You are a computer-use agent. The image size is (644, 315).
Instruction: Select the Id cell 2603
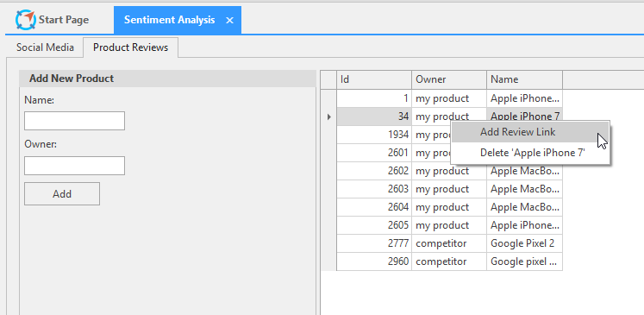[x=374, y=189]
